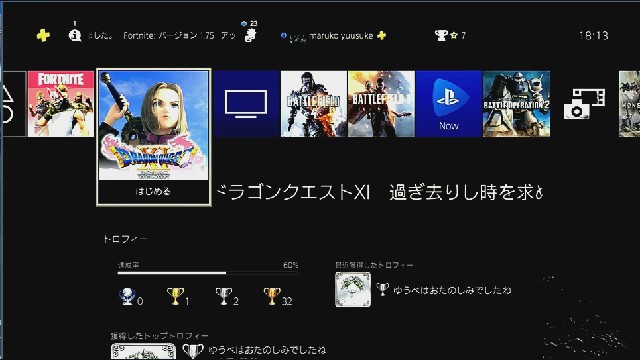Start Dragon Quest XI with はじめる button

[153, 191]
